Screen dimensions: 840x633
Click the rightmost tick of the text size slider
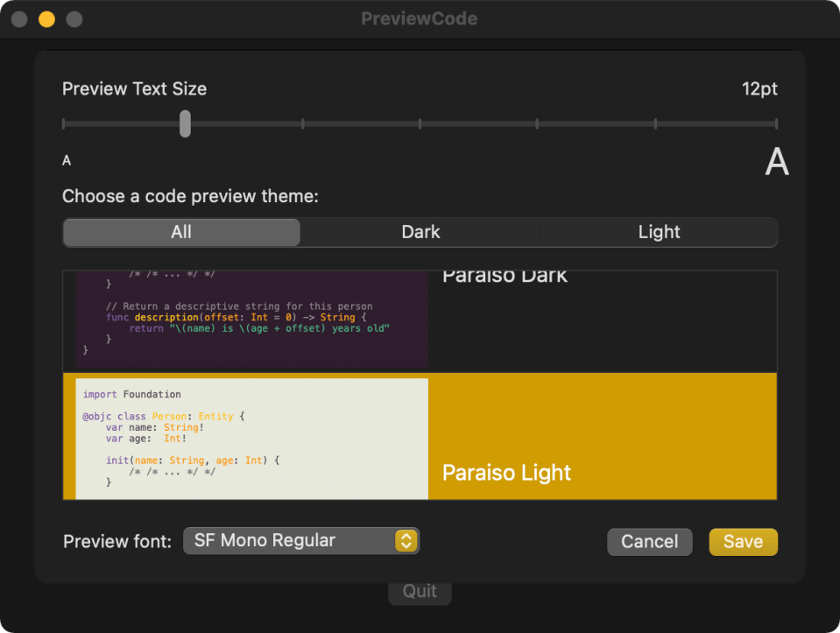776,123
